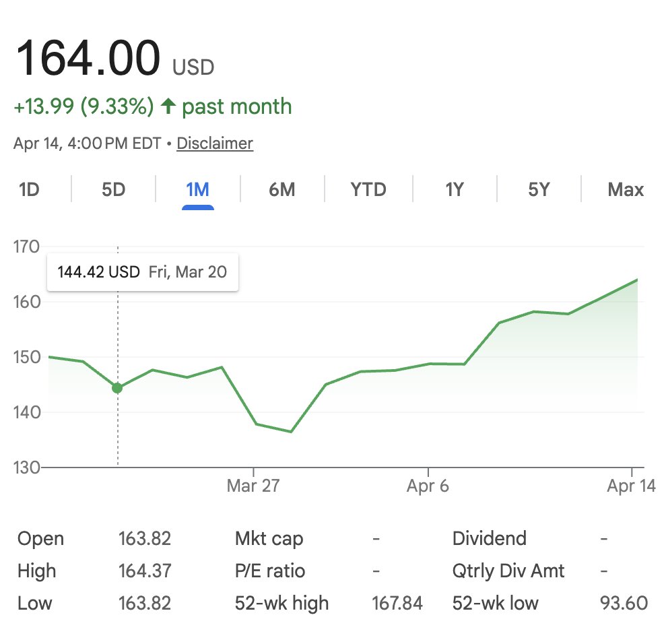
Task: Click the +13.99 (9.33%) change text
Action: tap(84, 106)
